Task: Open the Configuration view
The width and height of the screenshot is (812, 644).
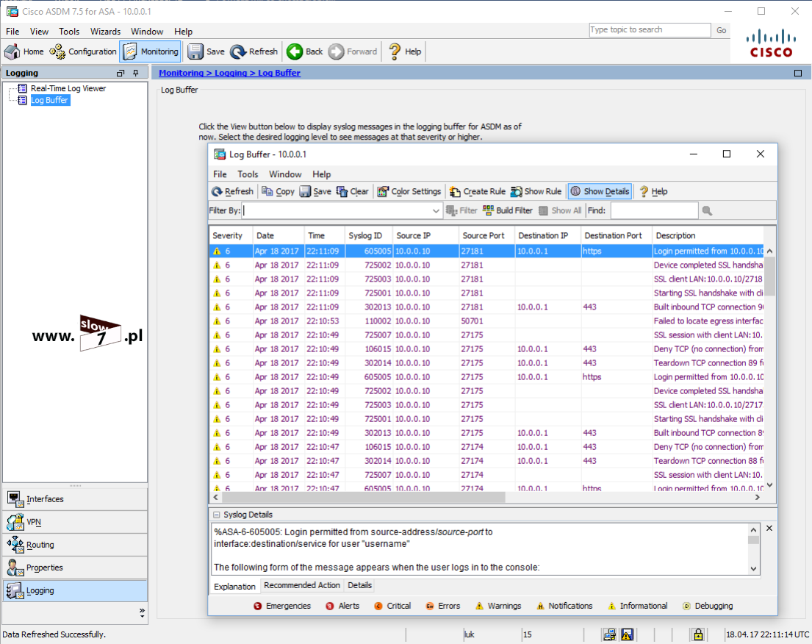Action: click(83, 51)
